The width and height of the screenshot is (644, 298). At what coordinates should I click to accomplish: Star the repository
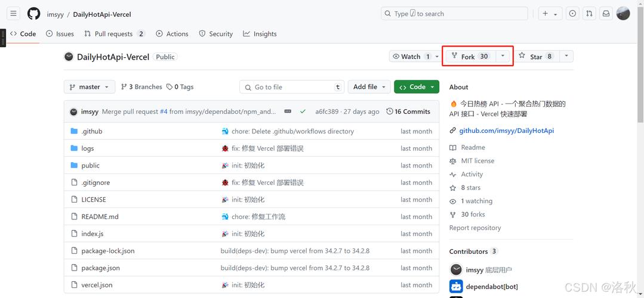tap(536, 56)
